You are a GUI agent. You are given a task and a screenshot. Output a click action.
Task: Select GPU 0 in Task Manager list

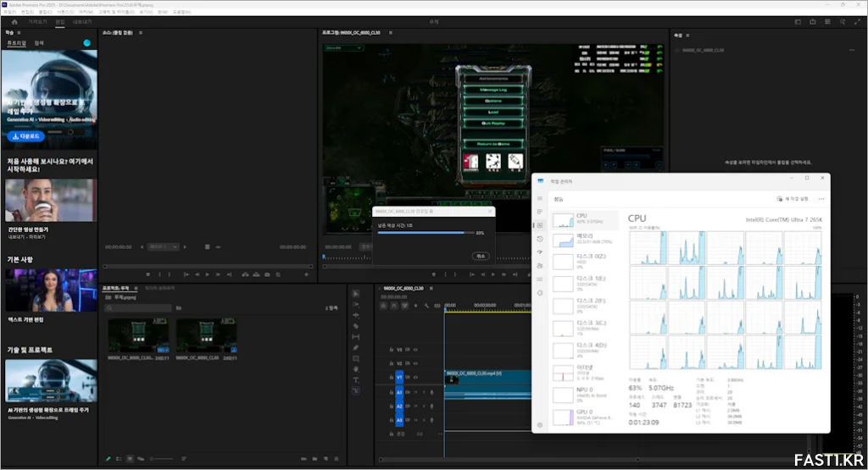coord(585,416)
